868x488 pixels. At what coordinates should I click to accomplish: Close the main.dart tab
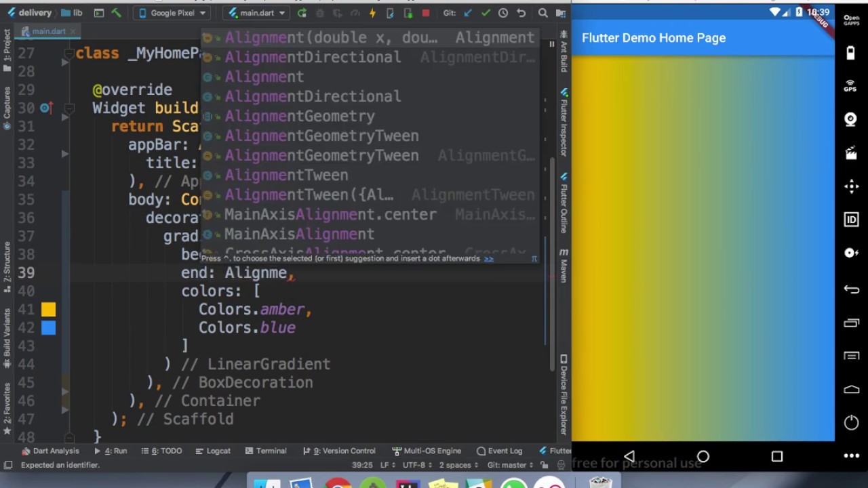pos(73,31)
